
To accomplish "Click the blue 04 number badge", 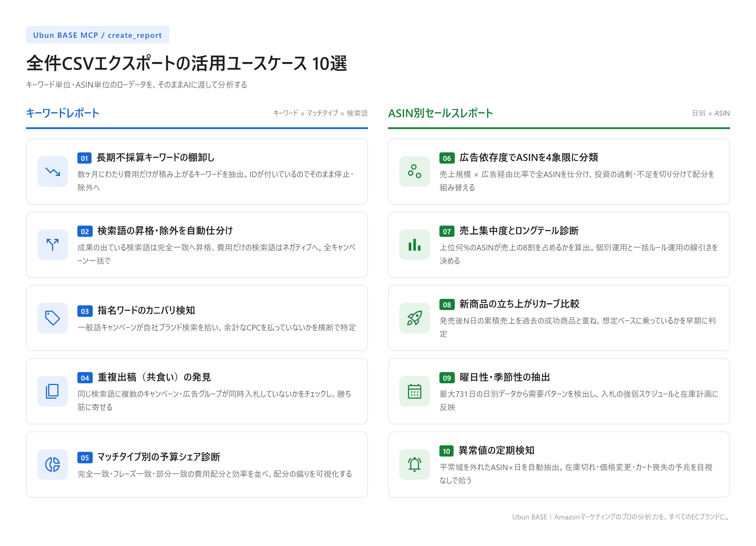I will tap(85, 378).
